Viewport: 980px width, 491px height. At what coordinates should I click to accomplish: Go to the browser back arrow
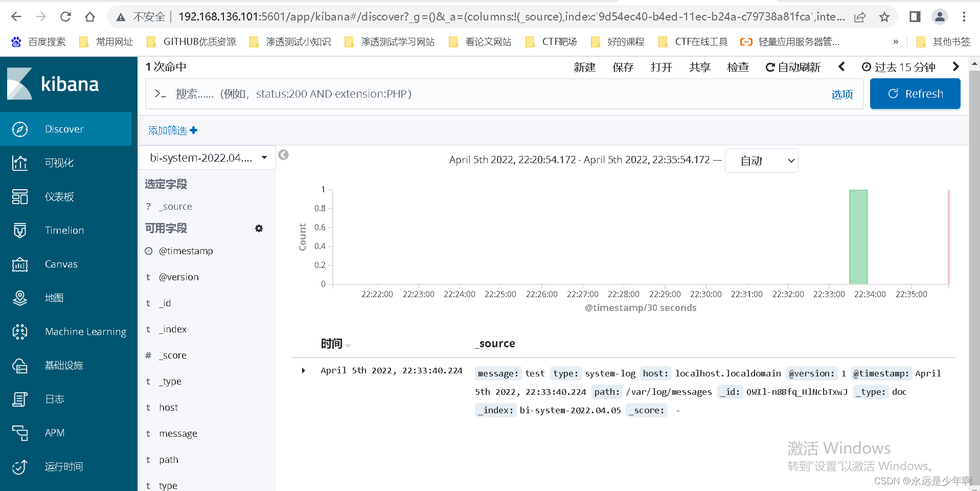click(x=16, y=17)
